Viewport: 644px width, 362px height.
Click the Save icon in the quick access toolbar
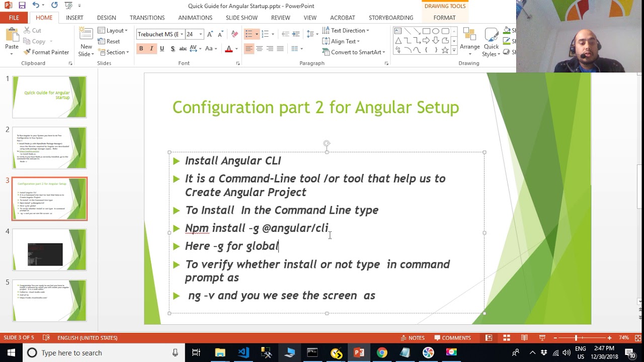(x=22, y=6)
